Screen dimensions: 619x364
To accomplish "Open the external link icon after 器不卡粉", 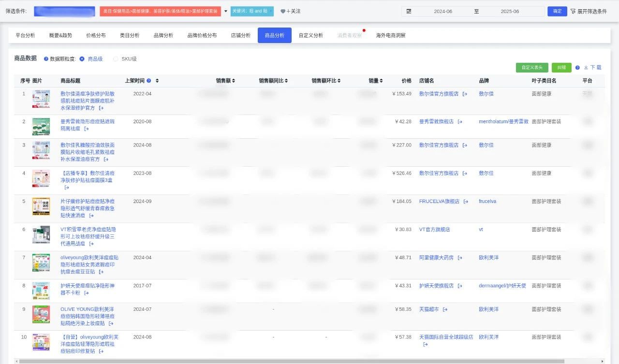I will click(87, 293).
